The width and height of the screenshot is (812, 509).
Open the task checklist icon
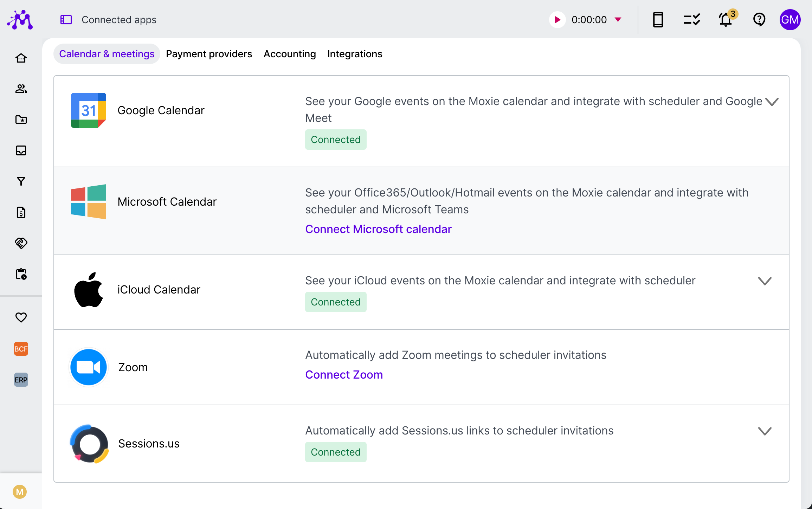pos(691,20)
